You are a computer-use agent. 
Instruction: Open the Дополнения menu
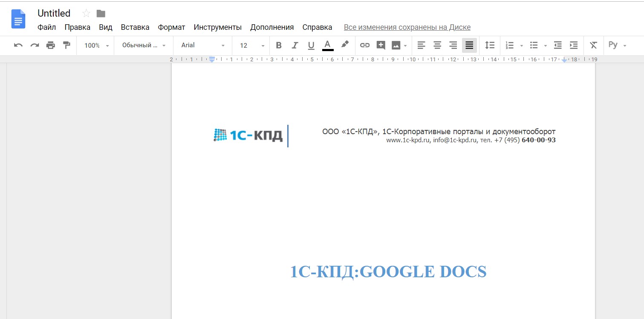pos(272,27)
